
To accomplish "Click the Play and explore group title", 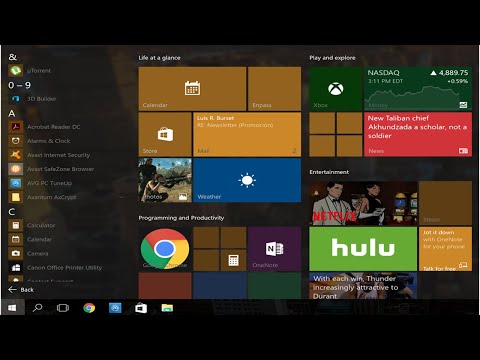I will pyautogui.click(x=332, y=58).
